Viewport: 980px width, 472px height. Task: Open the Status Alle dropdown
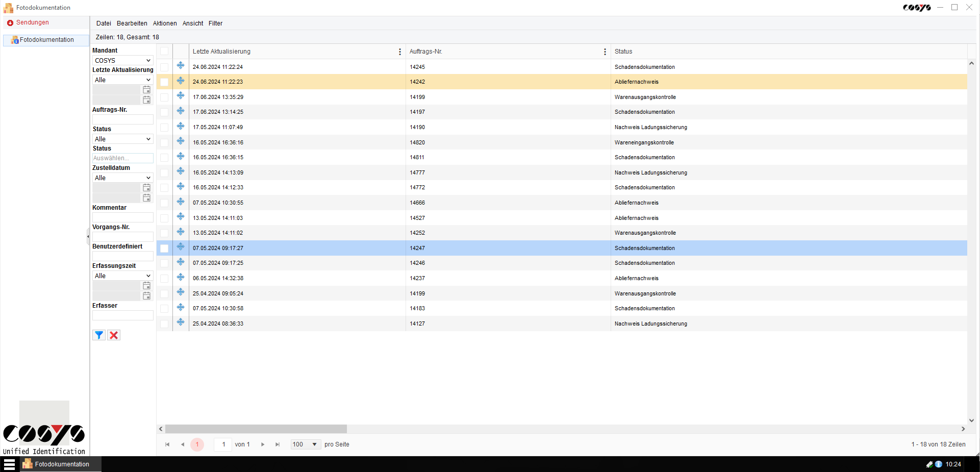point(122,139)
